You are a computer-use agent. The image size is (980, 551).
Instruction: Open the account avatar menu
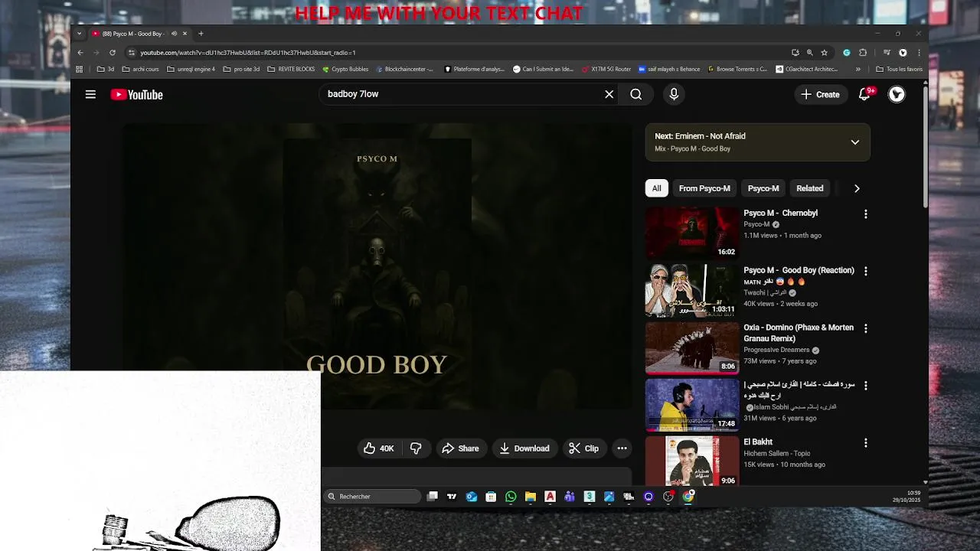pos(897,94)
